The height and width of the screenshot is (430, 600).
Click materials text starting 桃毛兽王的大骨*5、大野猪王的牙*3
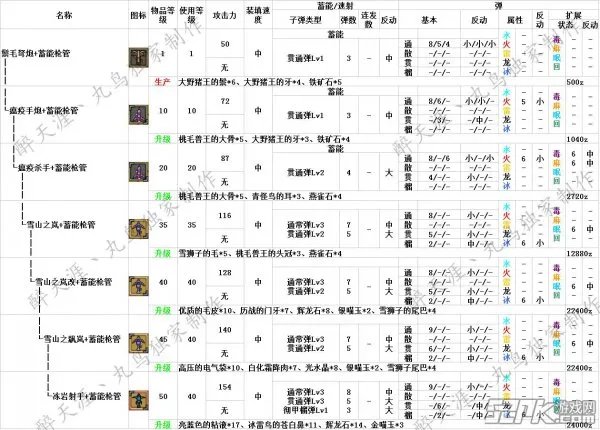pyautogui.click(x=264, y=139)
